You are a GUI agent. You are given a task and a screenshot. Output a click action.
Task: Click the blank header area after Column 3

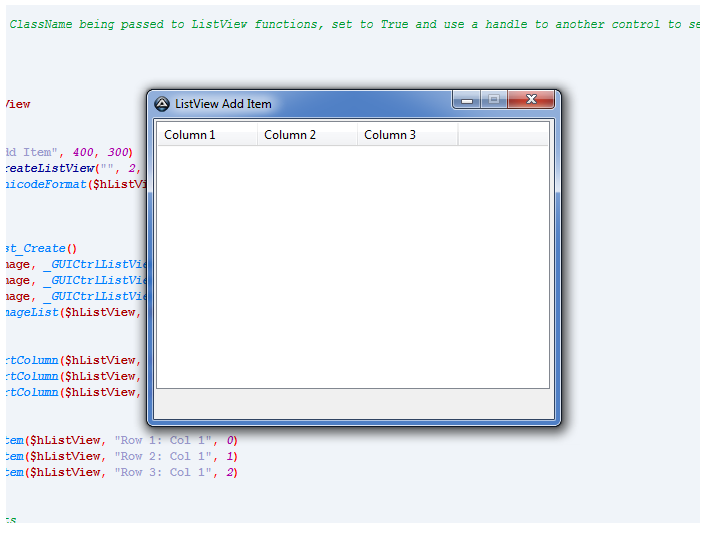coord(503,135)
